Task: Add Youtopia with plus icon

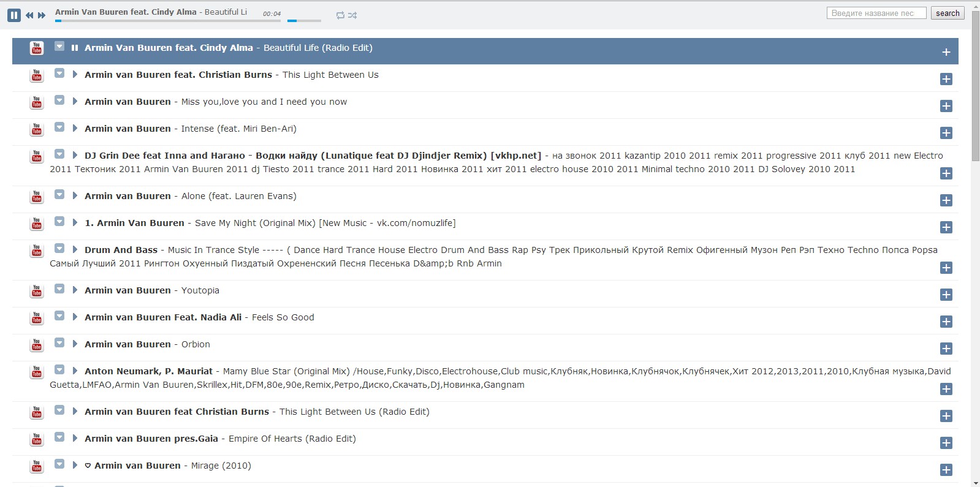Action: [946, 295]
